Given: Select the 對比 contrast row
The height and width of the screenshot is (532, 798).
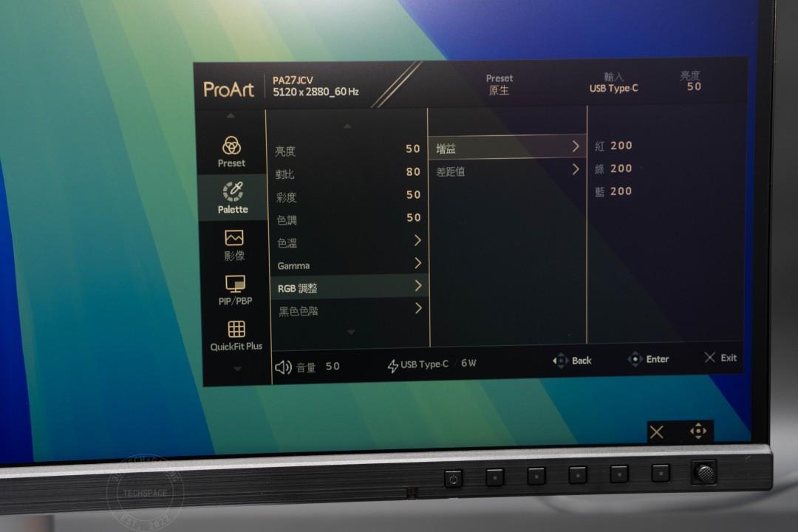Looking at the screenshot, I should [x=349, y=173].
